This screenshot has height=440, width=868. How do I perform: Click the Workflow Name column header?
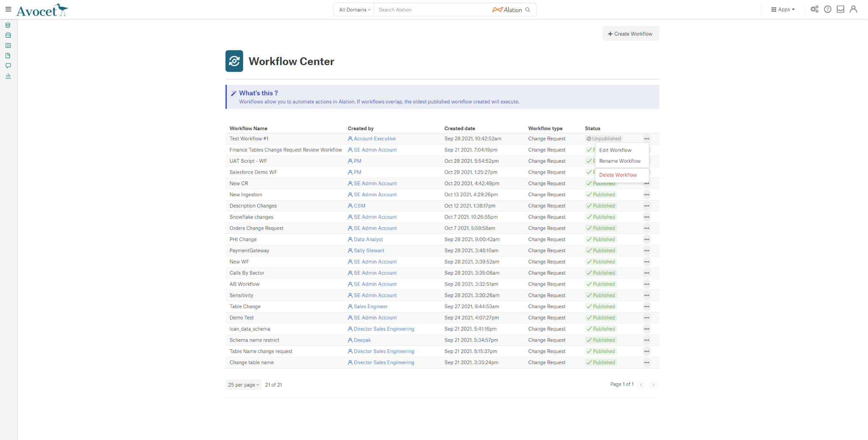[x=248, y=128]
